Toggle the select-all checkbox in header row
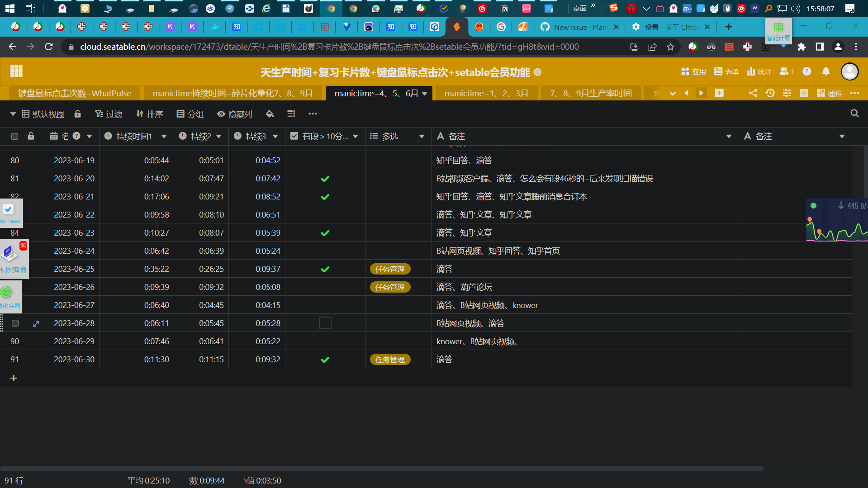The height and width of the screenshot is (488, 868). click(x=14, y=136)
